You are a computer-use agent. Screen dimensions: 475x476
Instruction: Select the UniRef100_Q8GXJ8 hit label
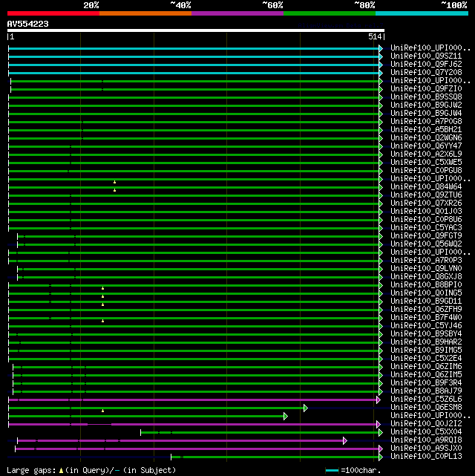click(x=426, y=277)
